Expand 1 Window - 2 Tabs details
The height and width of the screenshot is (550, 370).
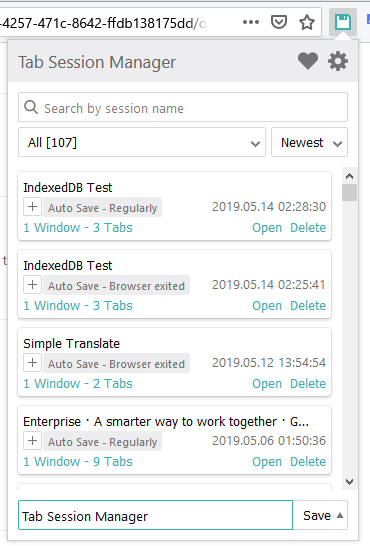pyautogui.click(x=78, y=384)
